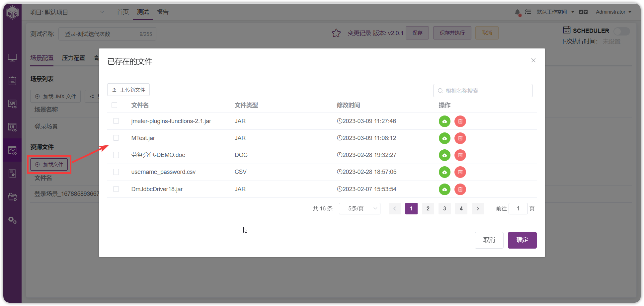Download 劳务分包-DEMO.doc with cloud icon
Image resolution: width=644 pixels, height=306 pixels.
[444, 155]
